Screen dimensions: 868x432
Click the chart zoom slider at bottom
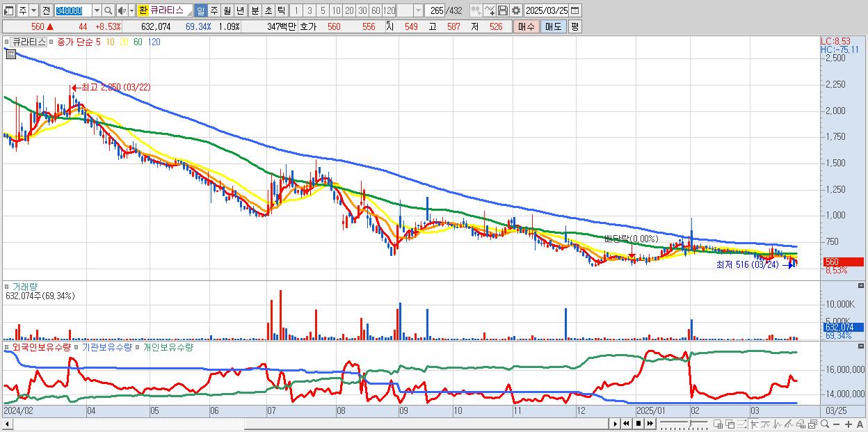click(684, 424)
